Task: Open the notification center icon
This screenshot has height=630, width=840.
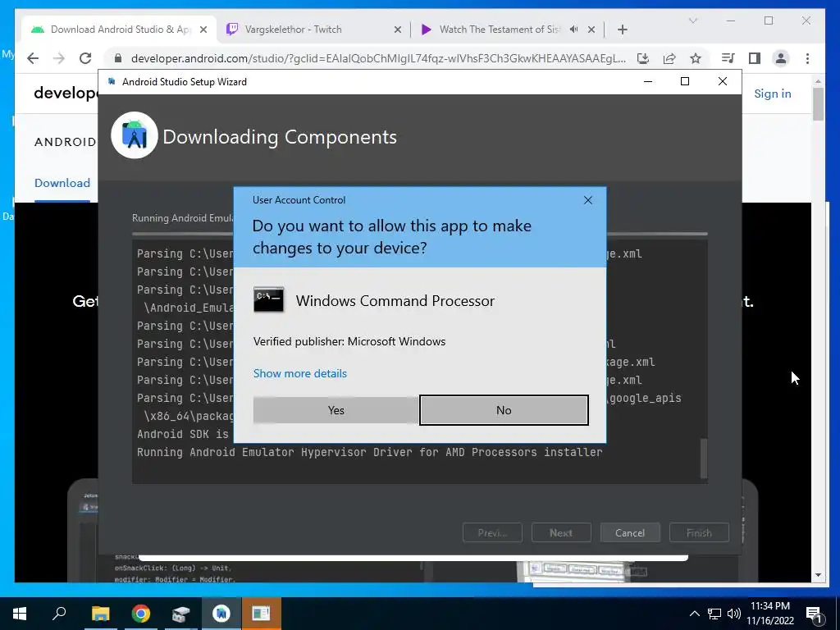Action: [x=814, y=614]
